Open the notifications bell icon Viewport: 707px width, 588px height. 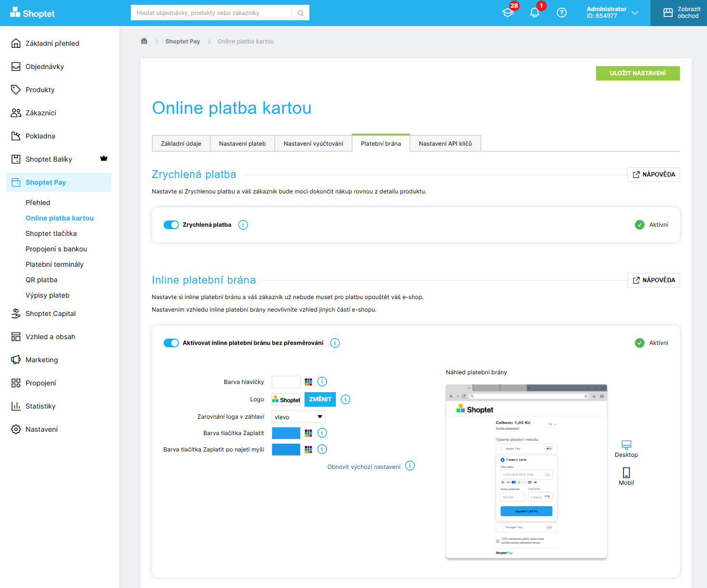click(534, 13)
